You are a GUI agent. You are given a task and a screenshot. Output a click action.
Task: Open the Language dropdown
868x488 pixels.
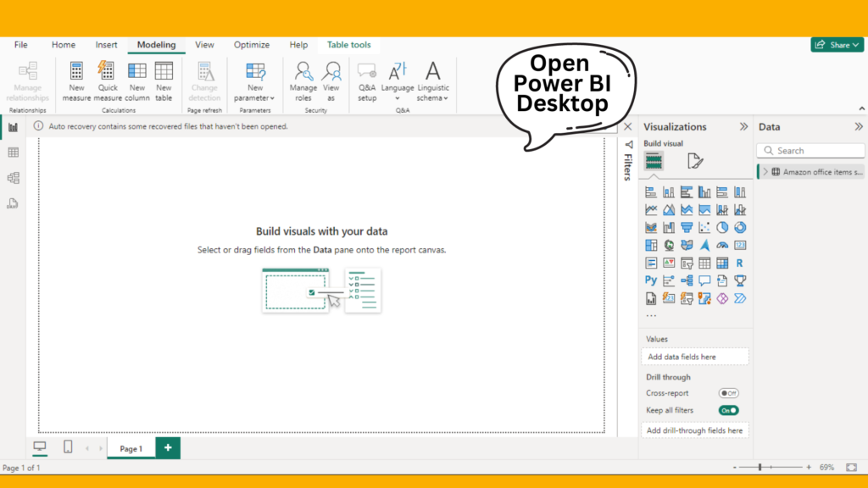pos(398,81)
